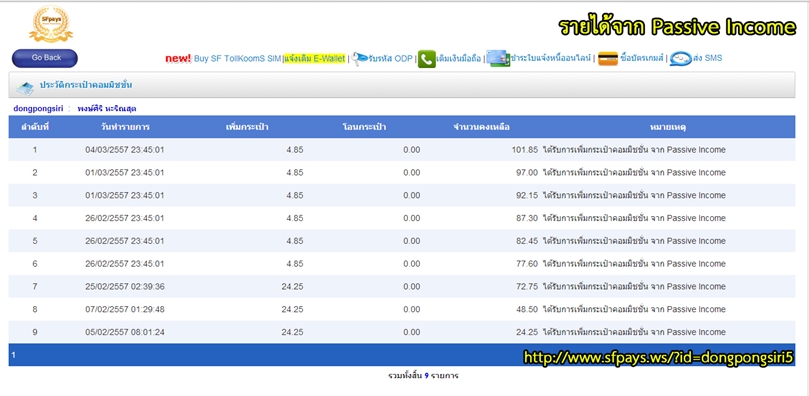This screenshot has height=396, width=809.
Task: Click the Sfpays gold laurel logo
Action: (51, 24)
